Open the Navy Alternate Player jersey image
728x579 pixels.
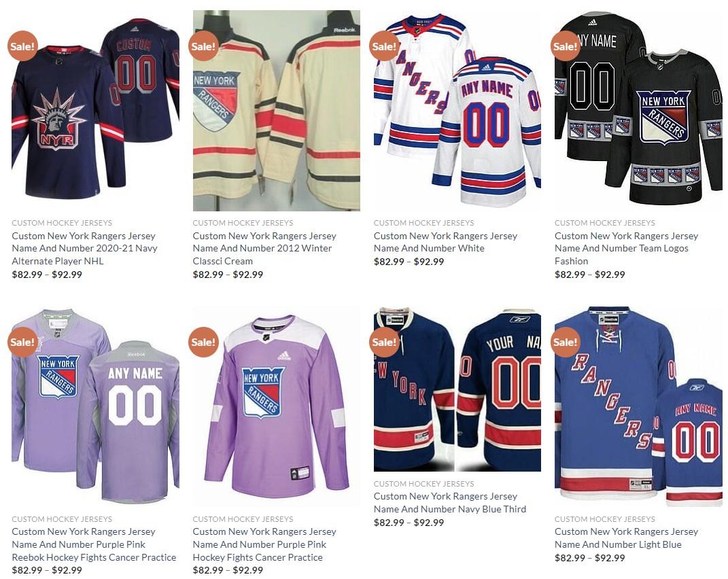pyautogui.click(x=95, y=111)
